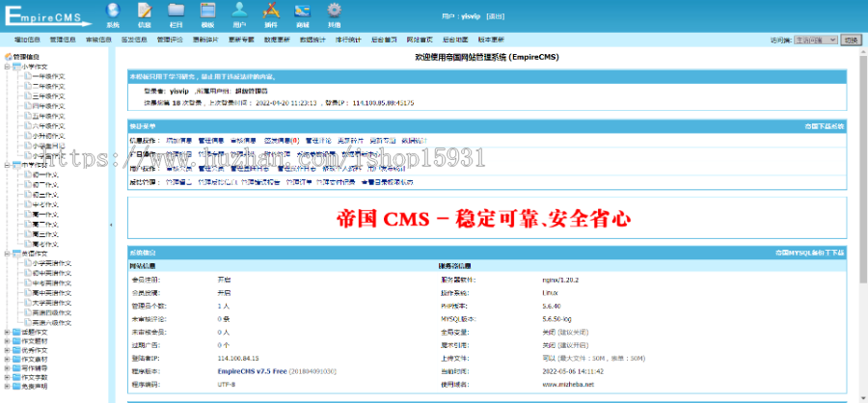Viewport: 868px width, 403px height.
Task: Open the 其他 (Other) gear icon
Action: [x=334, y=11]
